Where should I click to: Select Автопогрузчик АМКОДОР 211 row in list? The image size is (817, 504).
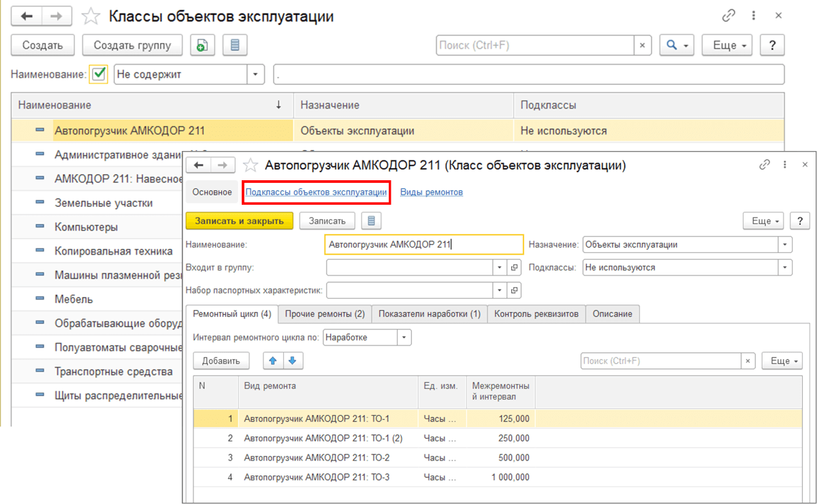[398, 131]
